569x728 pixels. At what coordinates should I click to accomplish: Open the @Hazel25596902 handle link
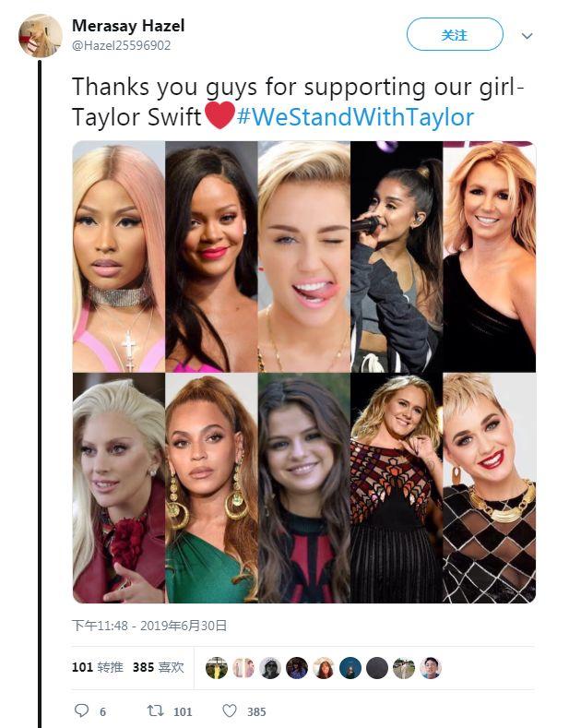121,45
